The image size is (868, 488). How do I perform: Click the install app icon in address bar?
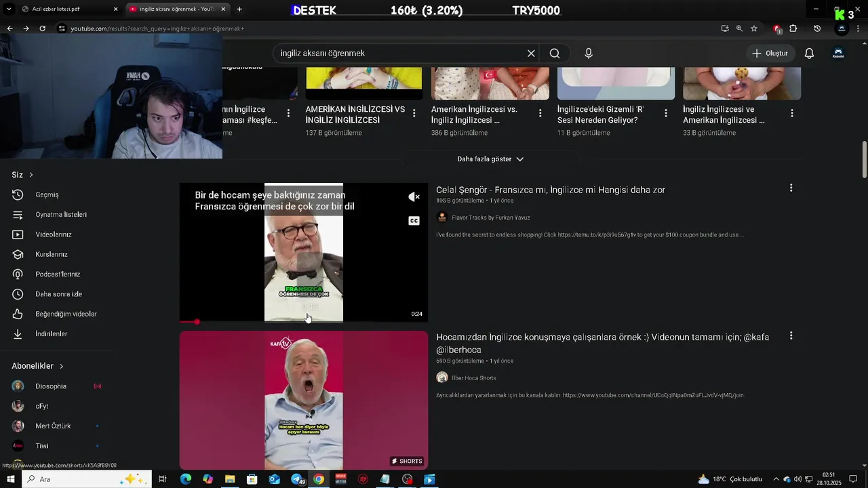tap(725, 28)
